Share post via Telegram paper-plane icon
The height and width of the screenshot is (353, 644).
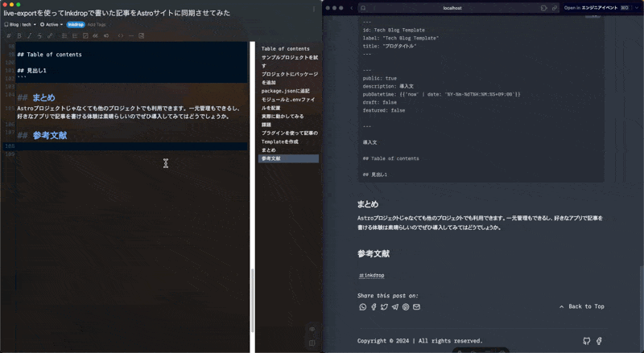pyautogui.click(x=395, y=307)
